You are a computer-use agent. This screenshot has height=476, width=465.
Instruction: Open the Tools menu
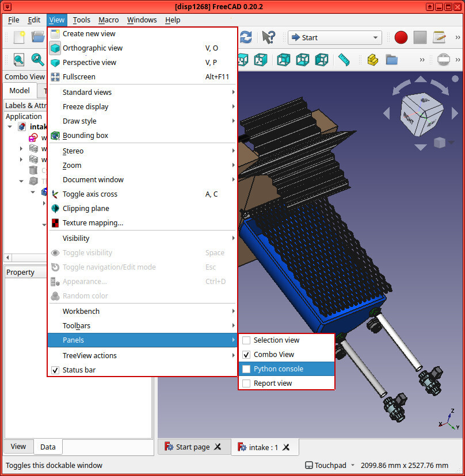(82, 20)
